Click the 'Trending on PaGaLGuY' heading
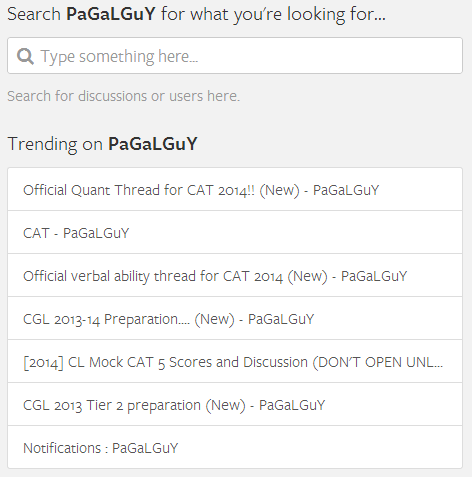 [102, 144]
